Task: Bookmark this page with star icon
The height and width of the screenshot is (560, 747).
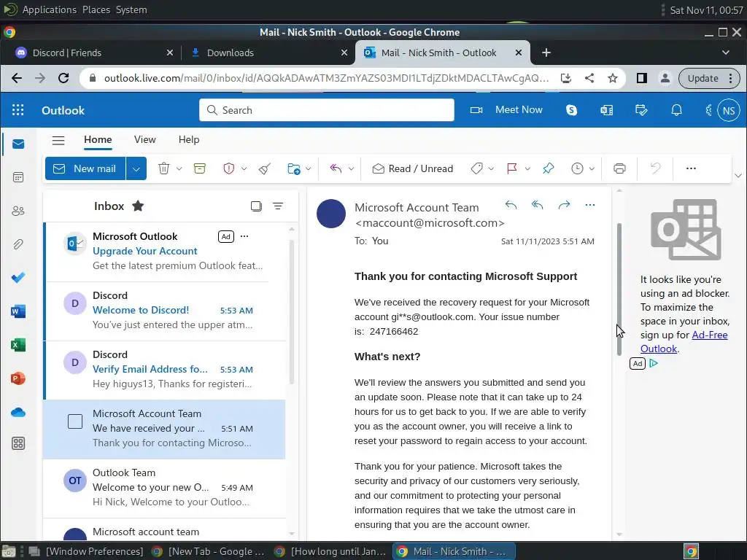Action: pos(613,78)
